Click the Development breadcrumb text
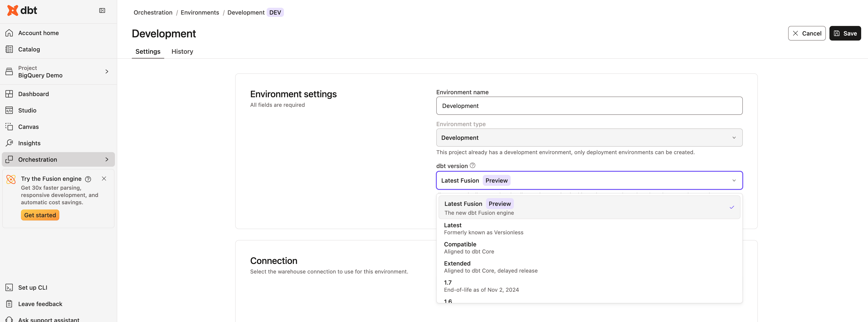This screenshot has height=322, width=868. pos(246,13)
